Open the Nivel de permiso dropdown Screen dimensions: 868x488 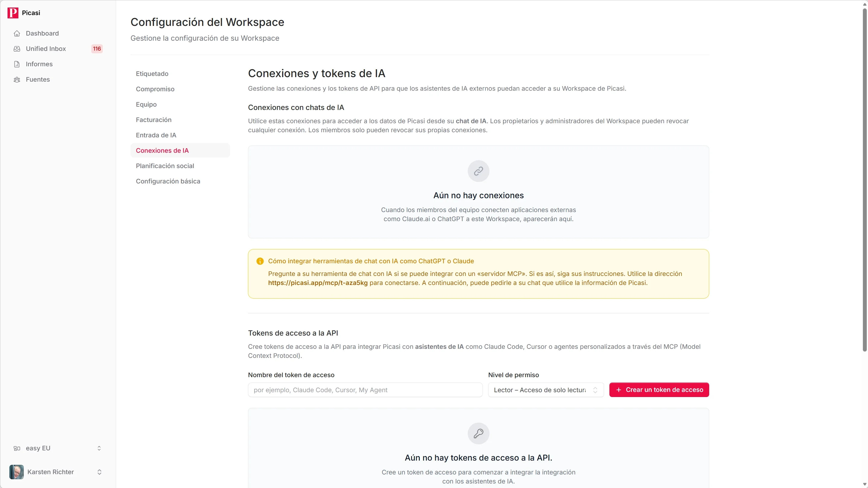[546, 390]
